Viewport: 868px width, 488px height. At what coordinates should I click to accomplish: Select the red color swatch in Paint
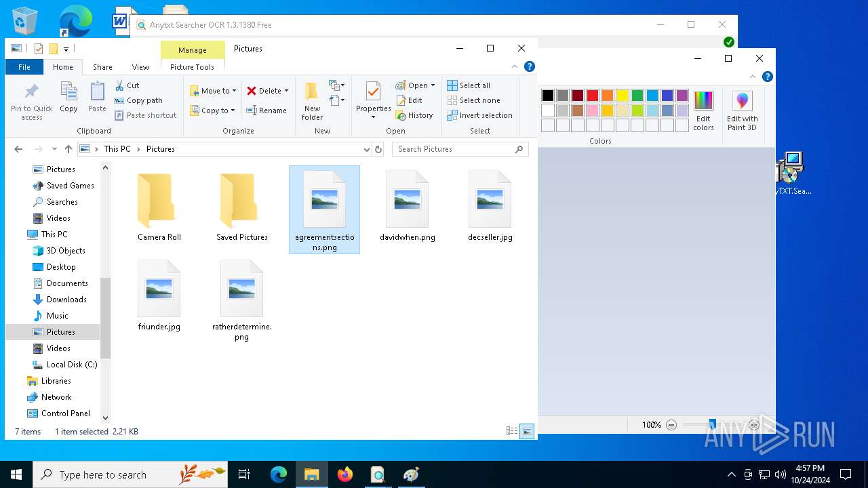click(x=593, y=96)
